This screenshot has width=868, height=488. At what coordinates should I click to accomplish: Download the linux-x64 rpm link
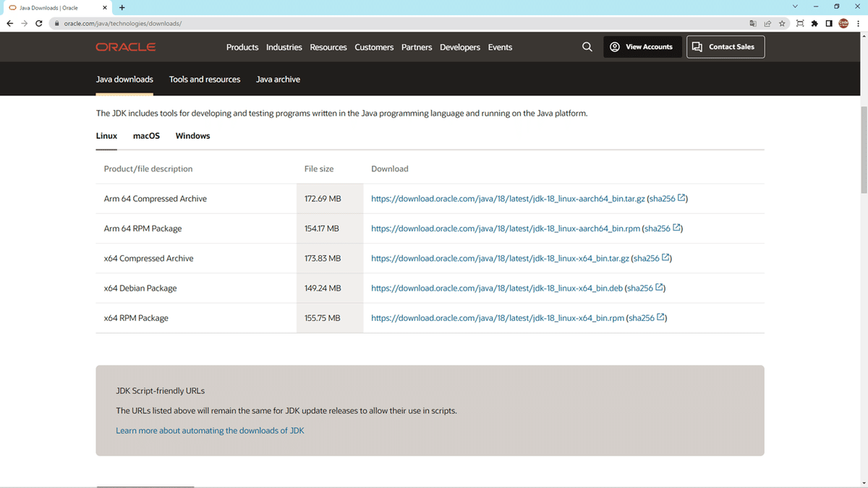497,318
